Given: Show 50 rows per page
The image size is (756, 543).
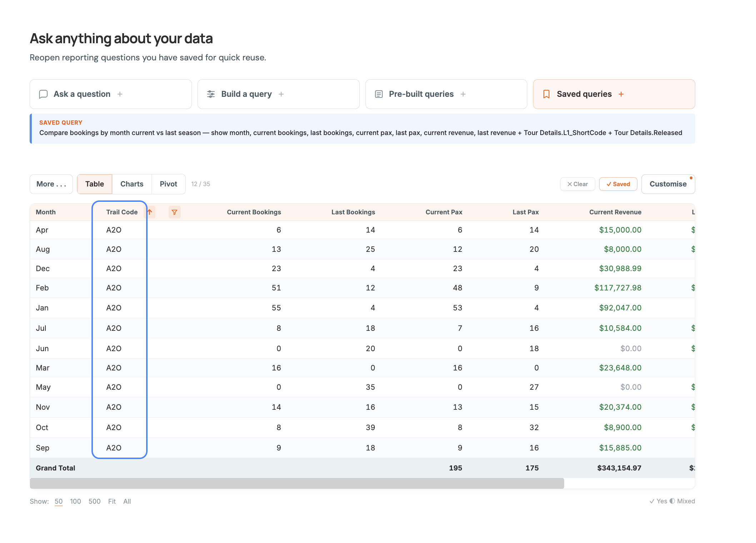Looking at the screenshot, I should [59, 501].
